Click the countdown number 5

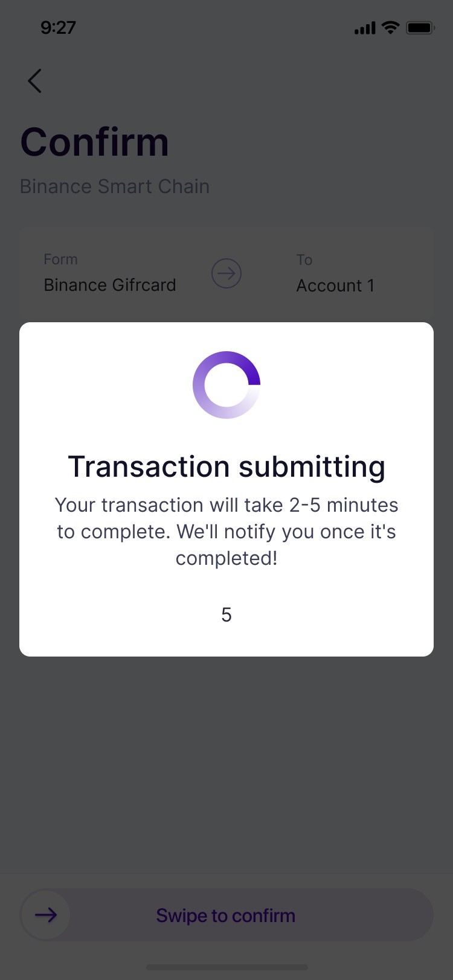(x=226, y=615)
